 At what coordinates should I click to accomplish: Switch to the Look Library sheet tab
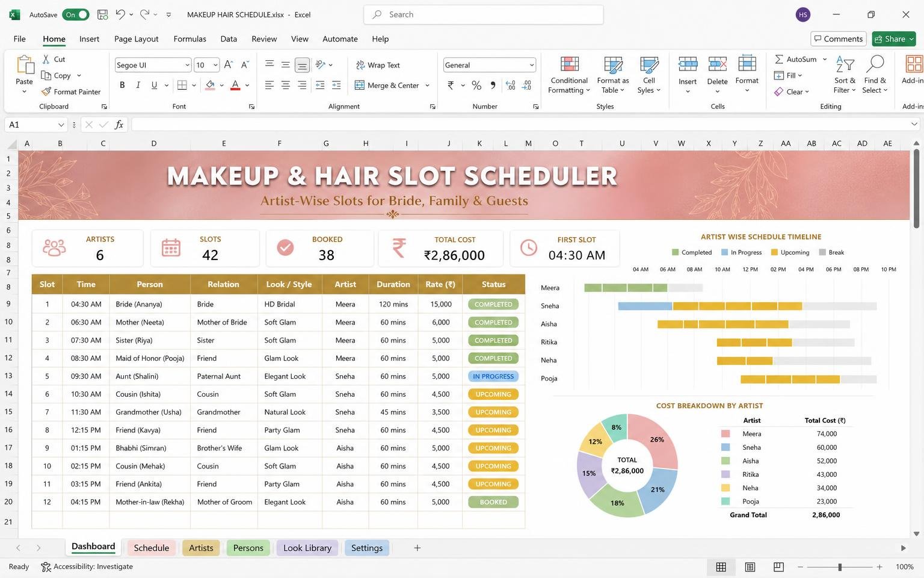point(307,548)
